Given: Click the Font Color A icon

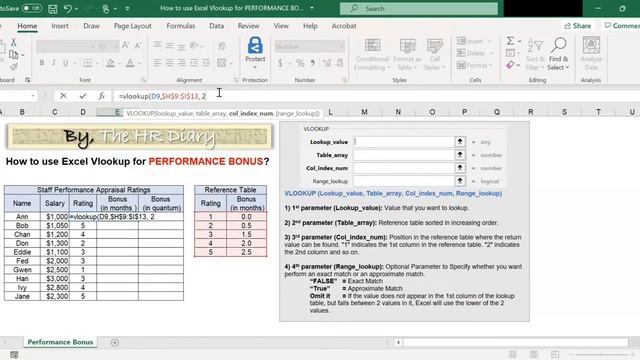Looking at the screenshot, I should point(130,63).
